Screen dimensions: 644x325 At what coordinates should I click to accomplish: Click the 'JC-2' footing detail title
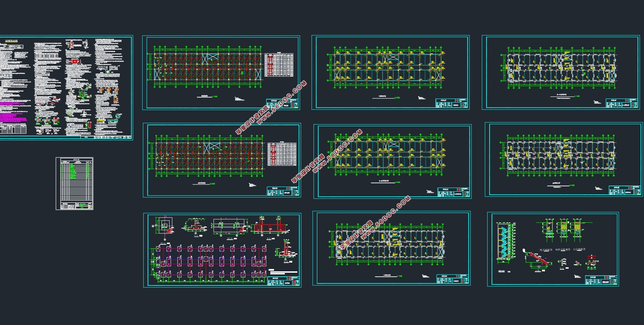[x=230, y=238]
